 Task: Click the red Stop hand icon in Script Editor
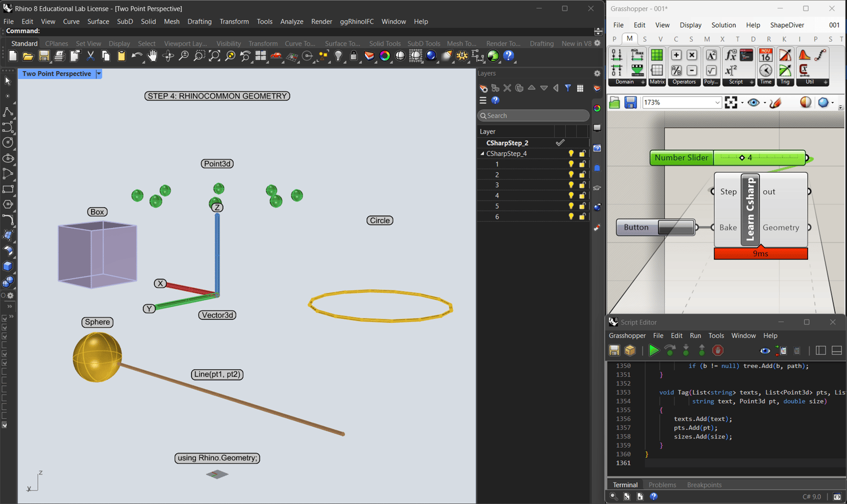718,350
